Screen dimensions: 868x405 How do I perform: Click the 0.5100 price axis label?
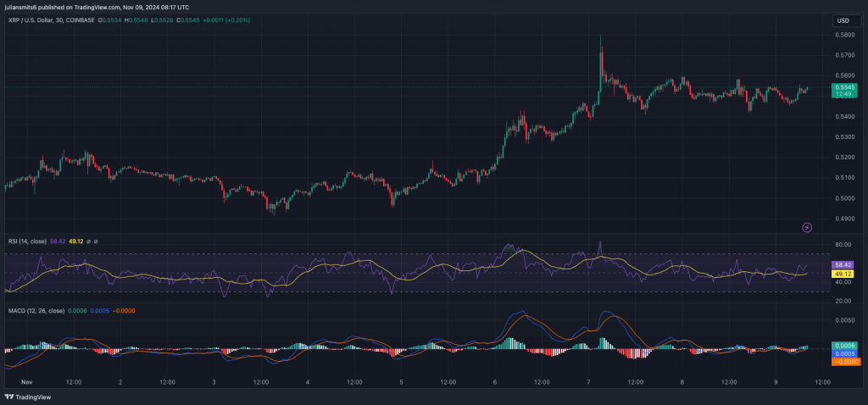845,178
